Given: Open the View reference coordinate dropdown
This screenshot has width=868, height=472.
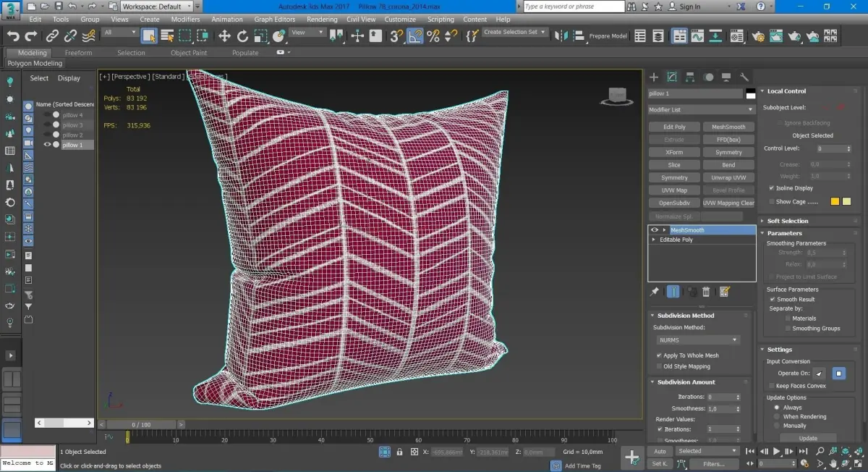Looking at the screenshot, I should coord(308,33).
